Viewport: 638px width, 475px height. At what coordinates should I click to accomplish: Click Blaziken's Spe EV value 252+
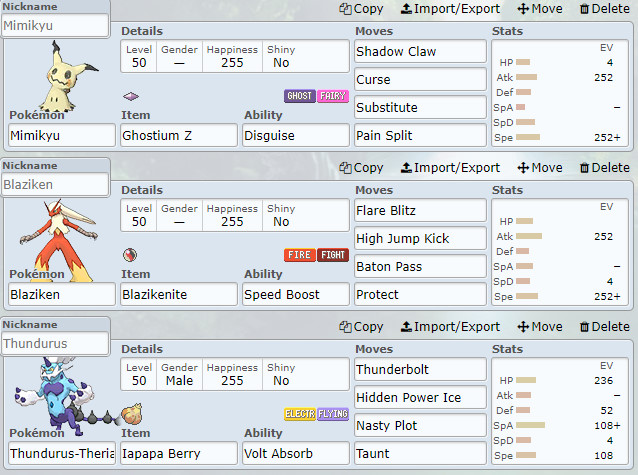607,296
